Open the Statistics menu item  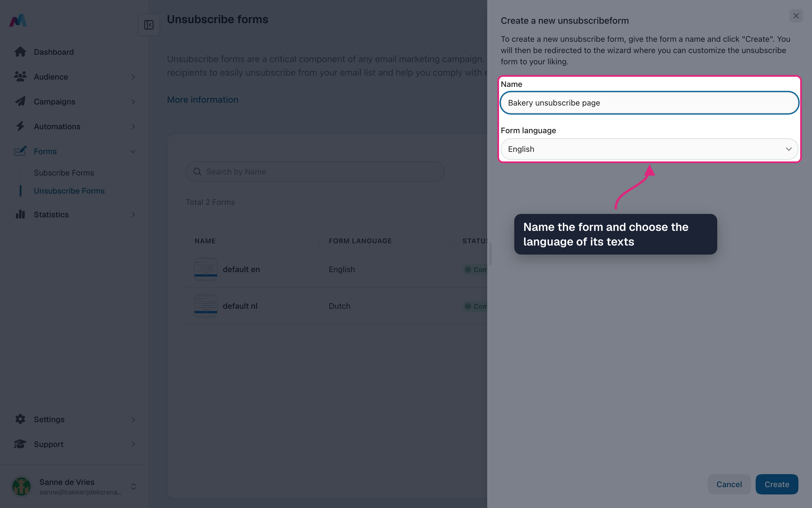51,215
